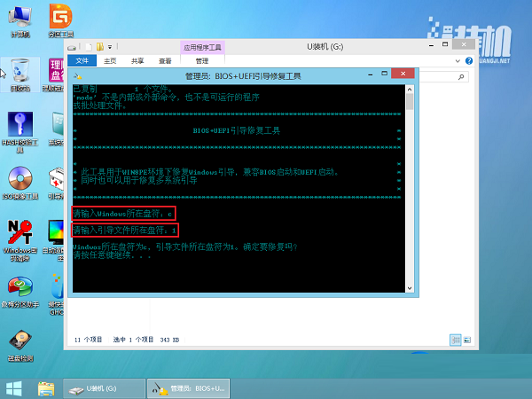Switch to the 共享 share tab

137,61
